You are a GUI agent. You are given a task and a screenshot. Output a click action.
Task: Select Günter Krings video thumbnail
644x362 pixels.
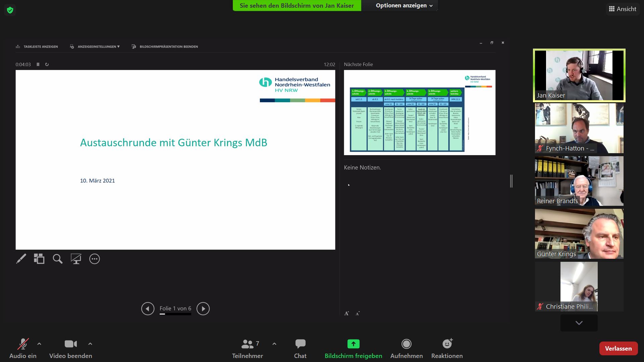pyautogui.click(x=579, y=234)
